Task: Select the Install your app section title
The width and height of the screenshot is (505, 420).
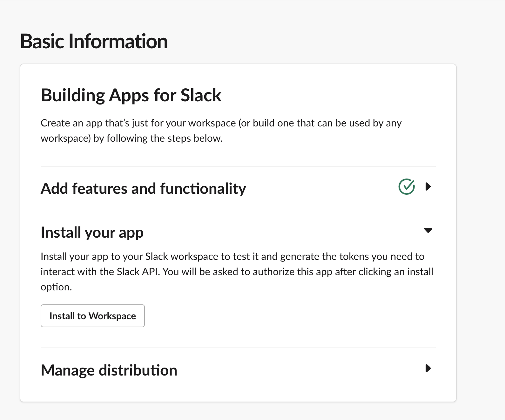Action: [92, 232]
